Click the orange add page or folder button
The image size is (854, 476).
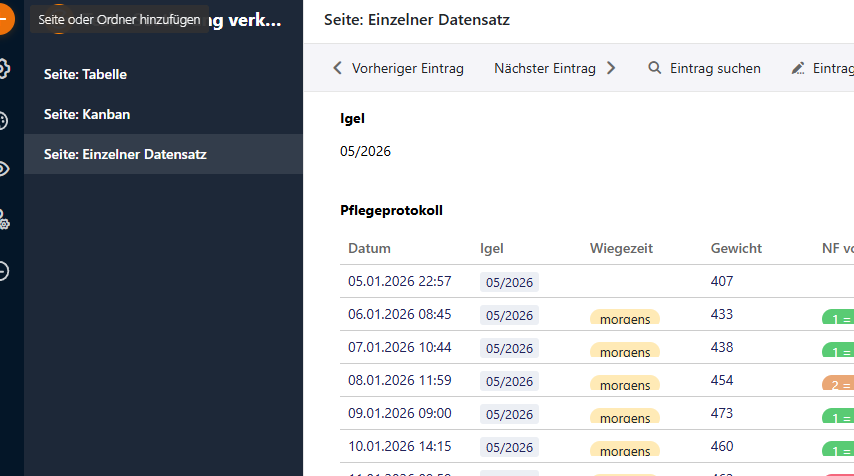click(x=4, y=19)
